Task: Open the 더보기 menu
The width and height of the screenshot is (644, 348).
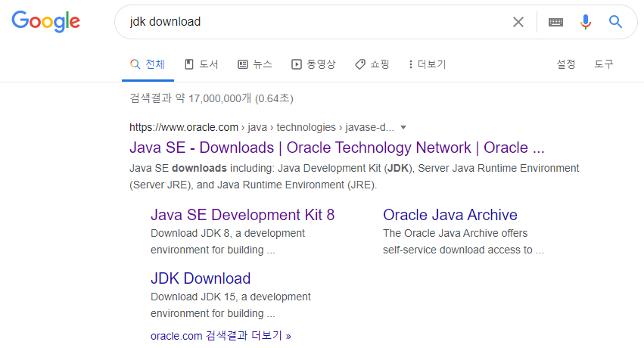Action: tap(427, 64)
